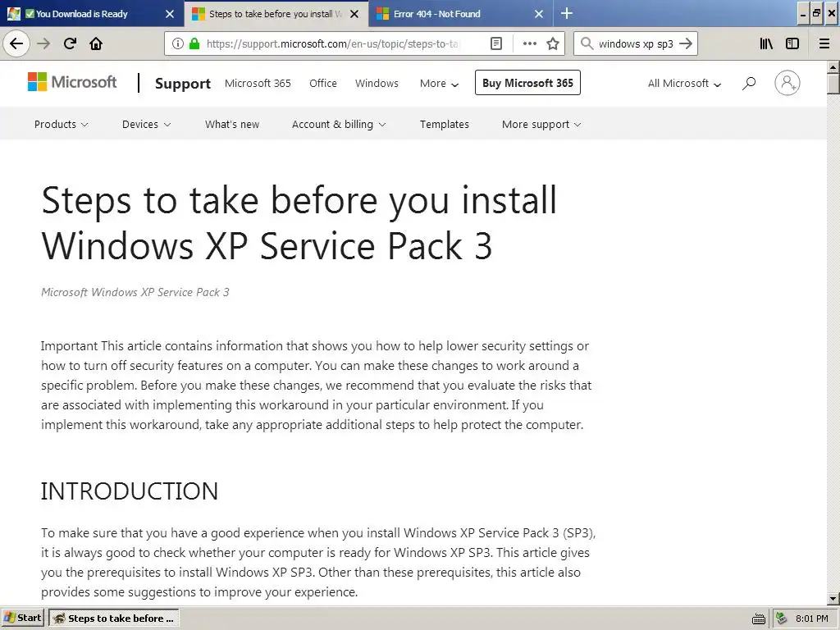Screen dimensions: 840x630
Task: Click the green padlock security icon
Action: pyautogui.click(x=194, y=44)
